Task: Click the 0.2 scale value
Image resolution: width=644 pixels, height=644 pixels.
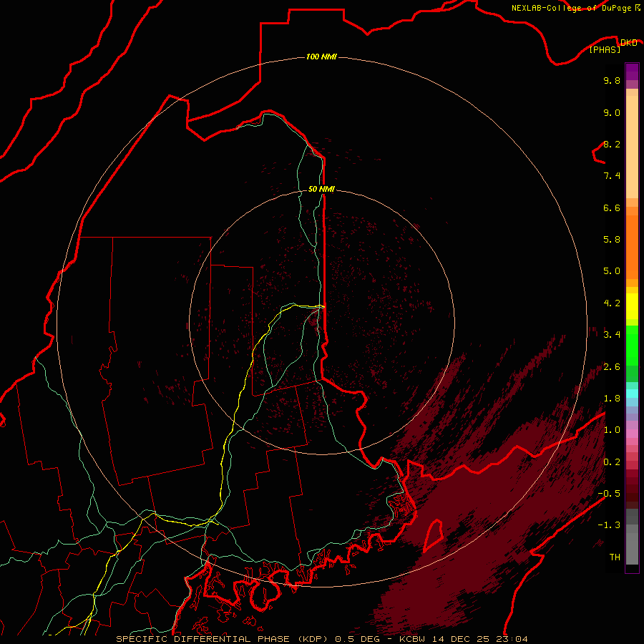Action: pos(612,462)
